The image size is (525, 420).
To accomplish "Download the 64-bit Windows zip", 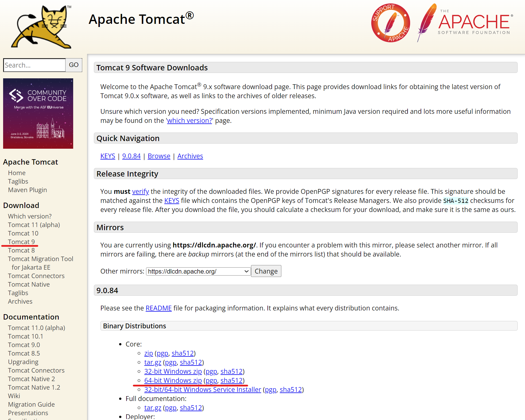I will (x=173, y=381).
